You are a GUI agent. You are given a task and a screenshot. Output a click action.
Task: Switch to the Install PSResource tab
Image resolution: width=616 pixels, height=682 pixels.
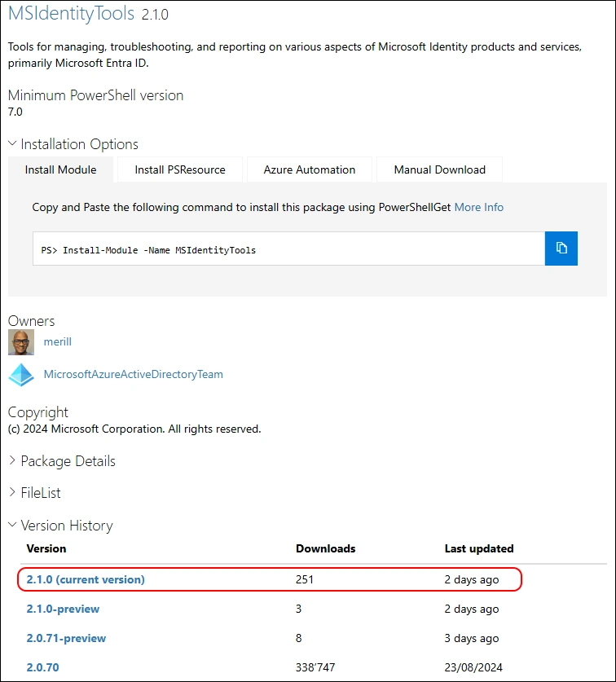coord(179,169)
